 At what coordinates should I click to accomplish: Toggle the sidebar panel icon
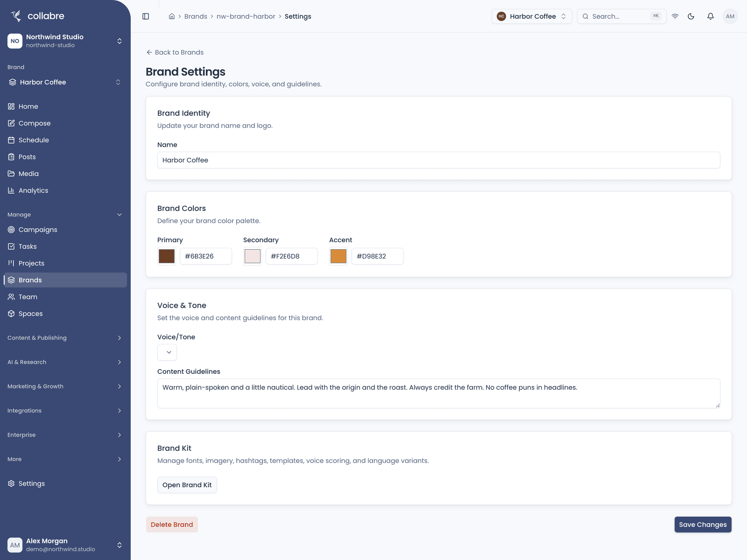146,16
